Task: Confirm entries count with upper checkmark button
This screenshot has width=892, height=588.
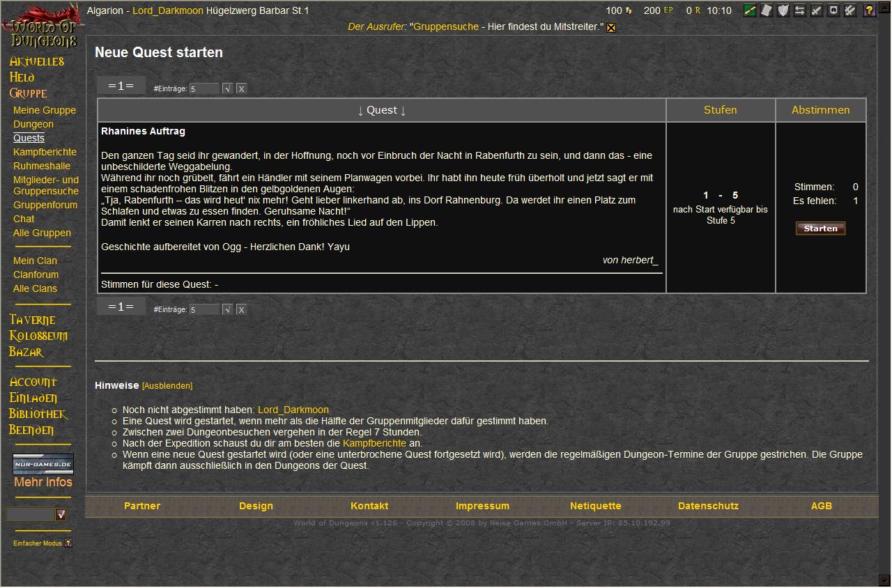Action: pos(227,88)
